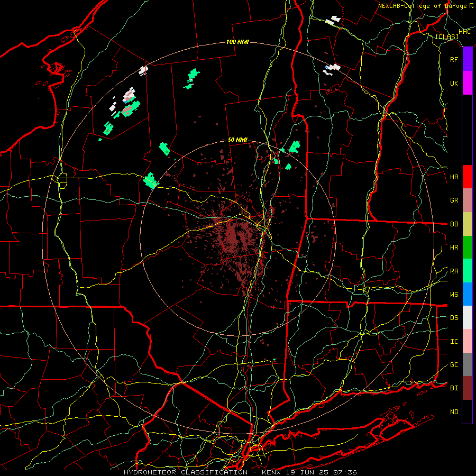476x476 pixels.
Task: Click the BD legend label
Action: click(454, 224)
